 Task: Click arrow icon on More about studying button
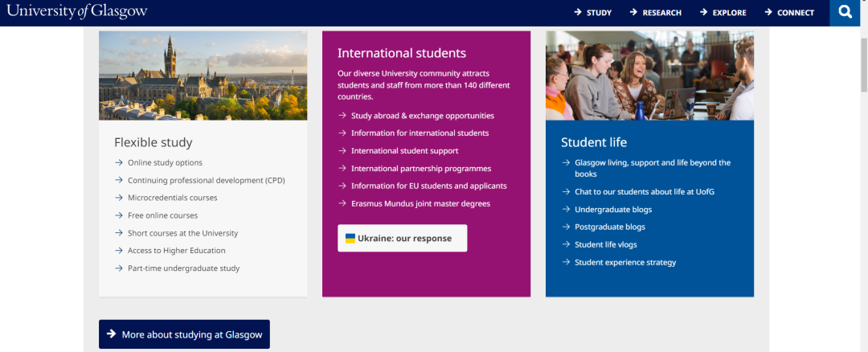[112, 334]
